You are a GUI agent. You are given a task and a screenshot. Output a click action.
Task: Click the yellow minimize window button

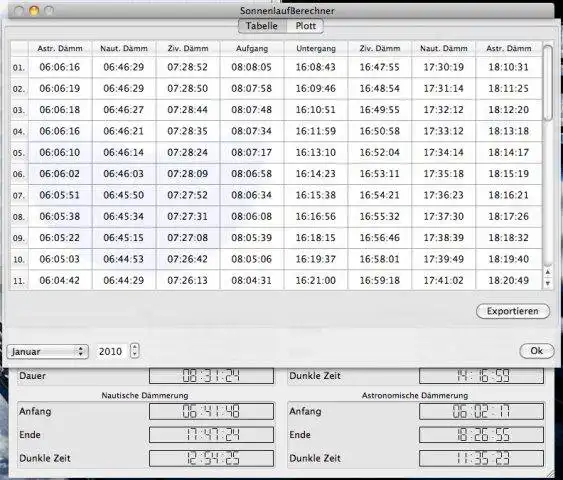[34, 11]
